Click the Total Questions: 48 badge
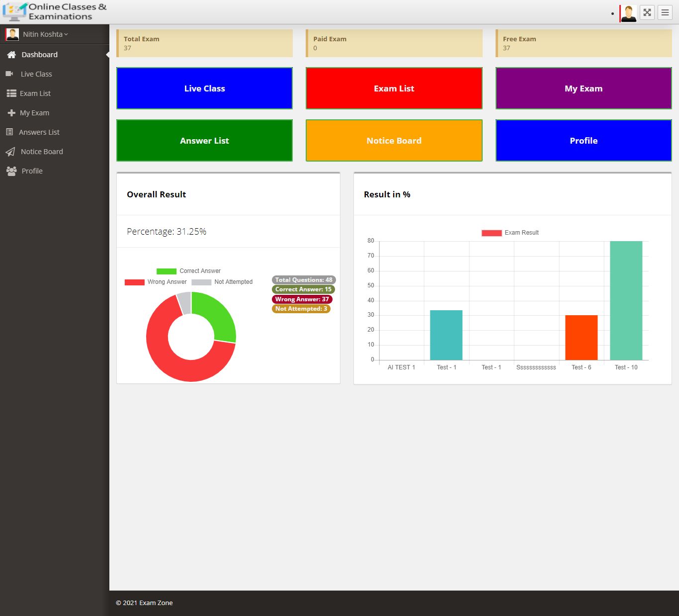679x616 pixels. (x=304, y=280)
